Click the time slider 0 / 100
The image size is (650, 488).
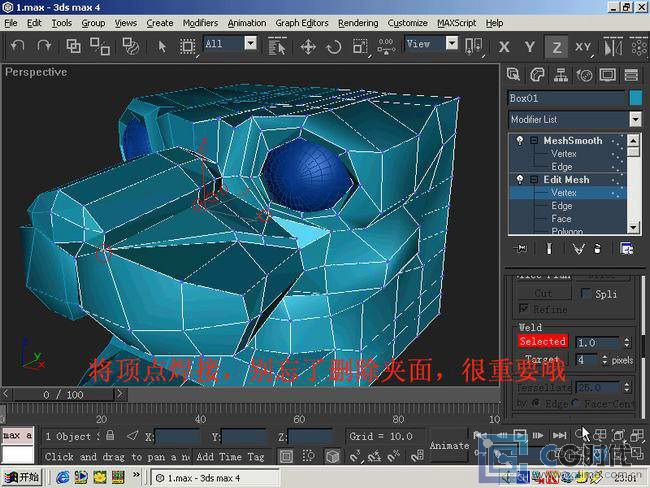[x=63, y=394]
